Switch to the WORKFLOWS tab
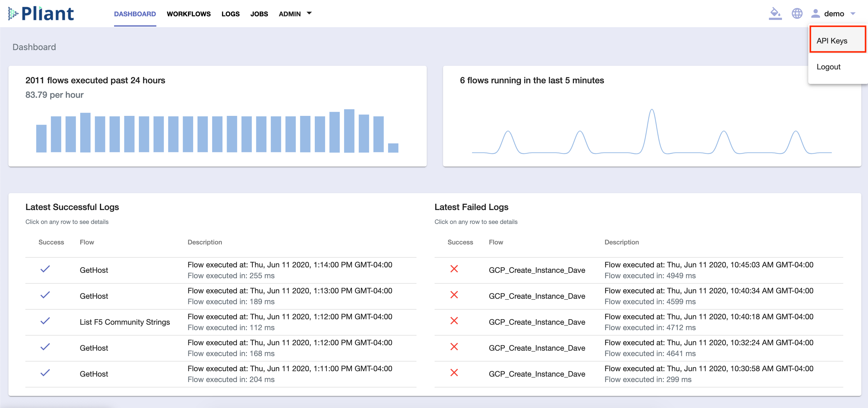868x408 pixels. tap(188, 14)
